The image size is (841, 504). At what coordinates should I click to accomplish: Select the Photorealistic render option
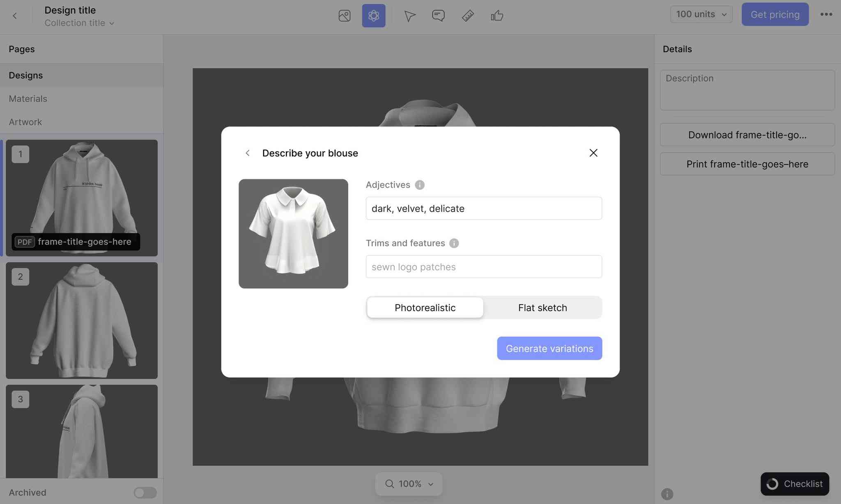click(x=425, y=307)
